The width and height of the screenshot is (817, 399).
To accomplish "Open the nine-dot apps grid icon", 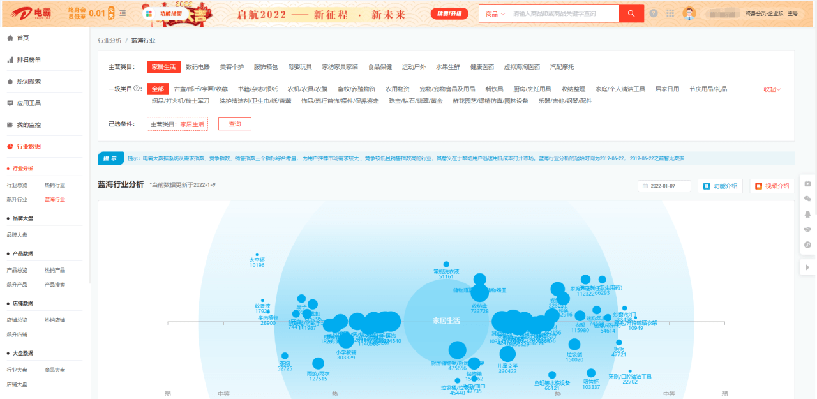I will point(670,14).
